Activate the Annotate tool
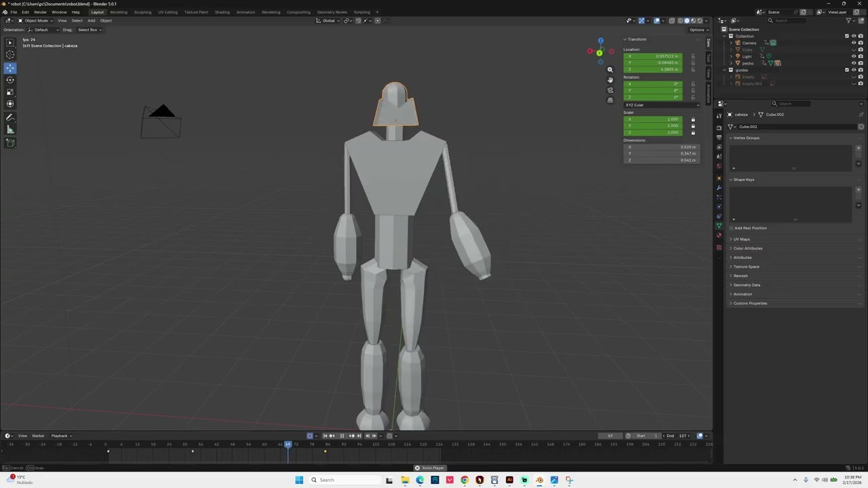 pyautogui.click(x=10, y=118)
